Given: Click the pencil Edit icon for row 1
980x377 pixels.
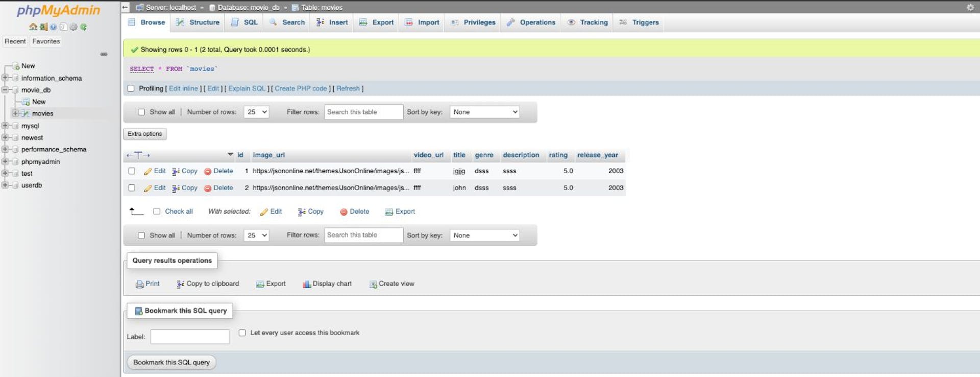Looking at the screenshot, I should tap(148, 172).
